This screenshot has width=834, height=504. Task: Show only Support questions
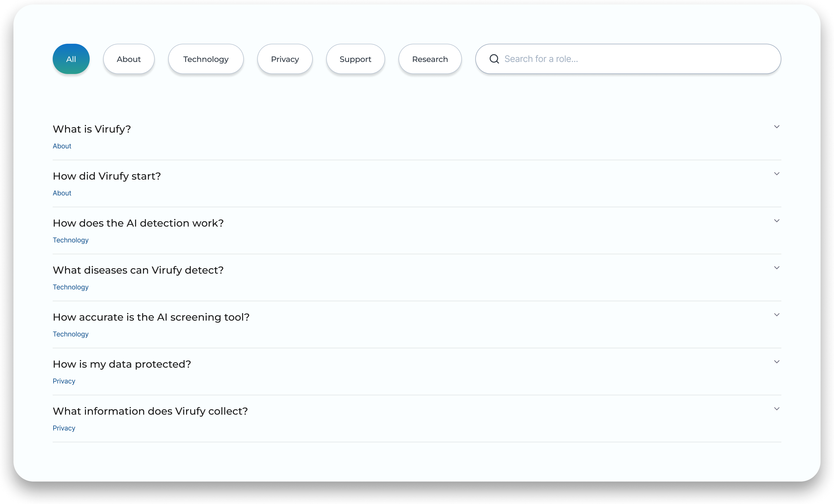tap(355, 59)
